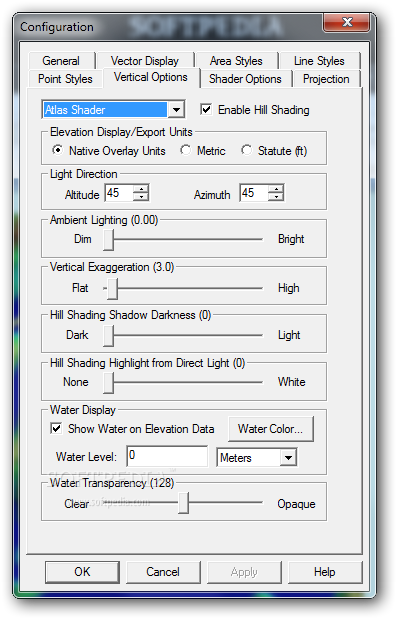Click the Apply button
The width and height of the screenshot is (397, 619).
point(244,572)
